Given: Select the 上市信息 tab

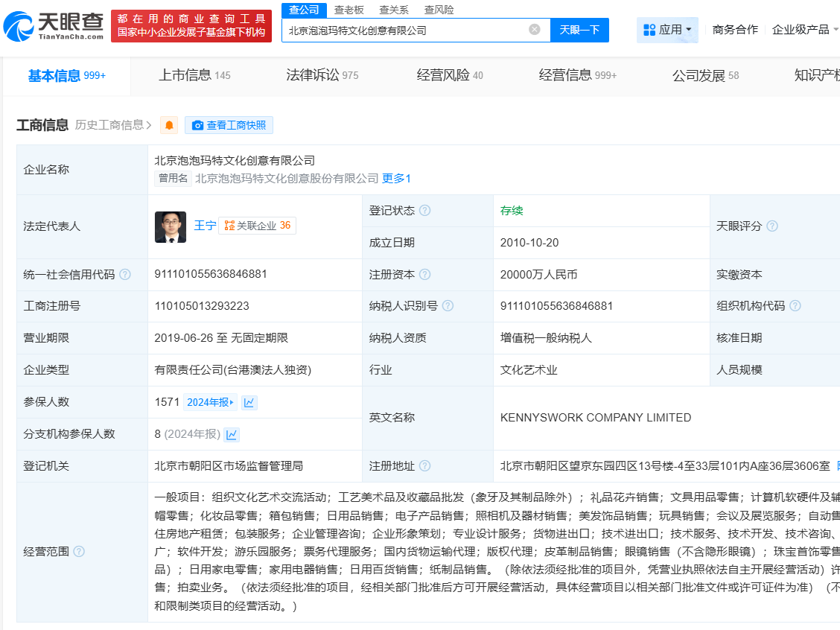Looking at the screenshot, I should [x=194, y=75].
